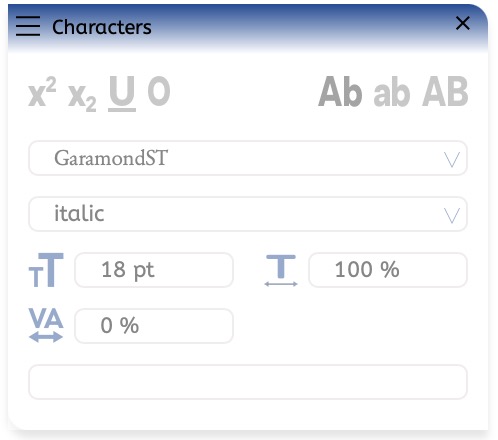Open the italic font style dropdown
This screenshot has width=498, height=440.
pyautogui.click(x=248, y=214)
